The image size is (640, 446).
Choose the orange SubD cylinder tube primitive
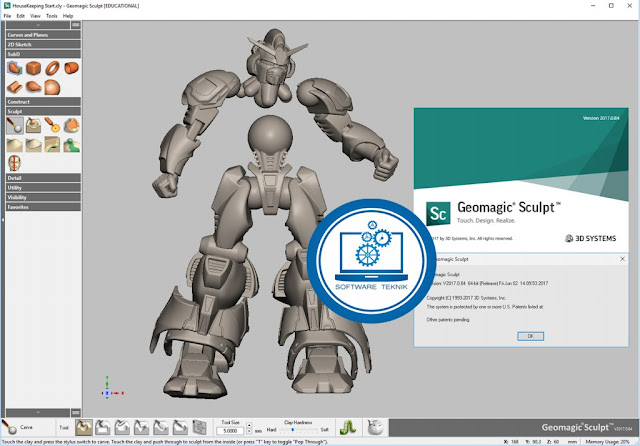point(71,68)
